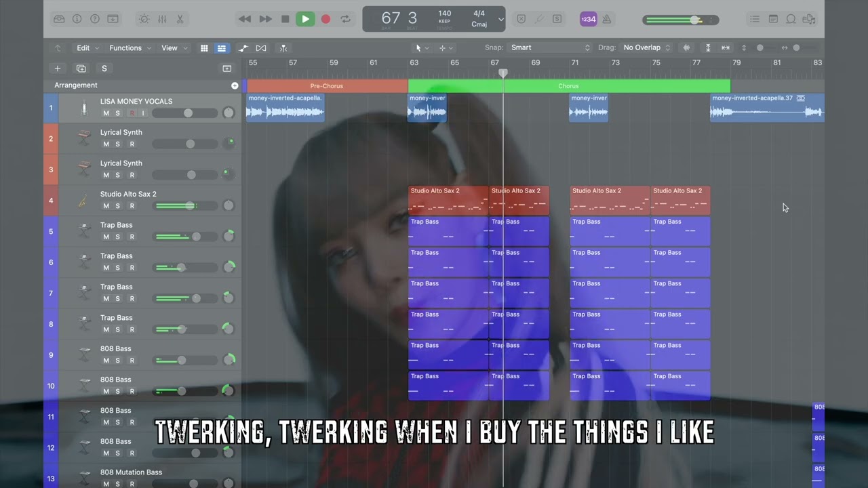
Task: Open the pointer tool dropdown
Action: pyautogui.click(x=422, y=48)
